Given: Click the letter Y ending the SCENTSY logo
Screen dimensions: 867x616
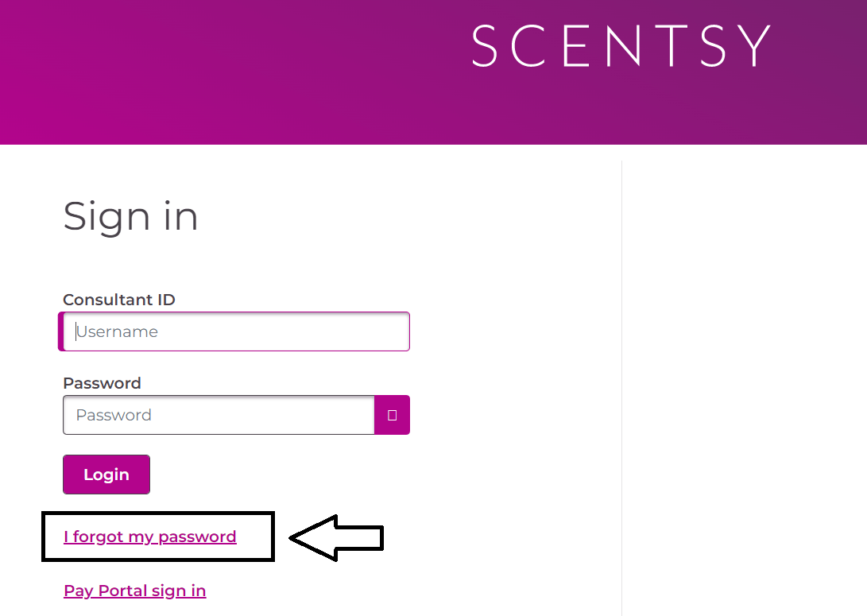Looking at the screenshot, I should (x=756, y=46).
